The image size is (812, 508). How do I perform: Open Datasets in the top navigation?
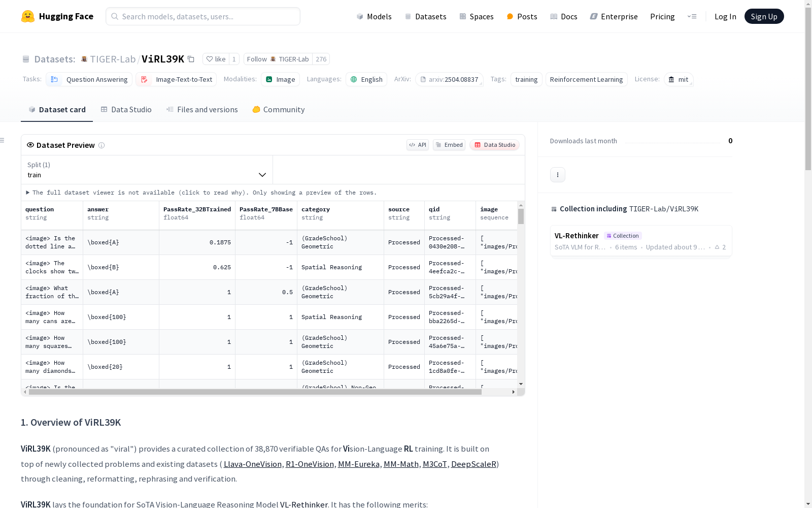[x=425, y=16]
